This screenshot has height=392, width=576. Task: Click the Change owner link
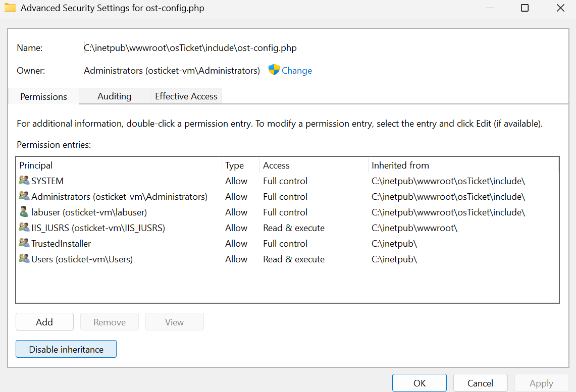[x=297, y=71]
